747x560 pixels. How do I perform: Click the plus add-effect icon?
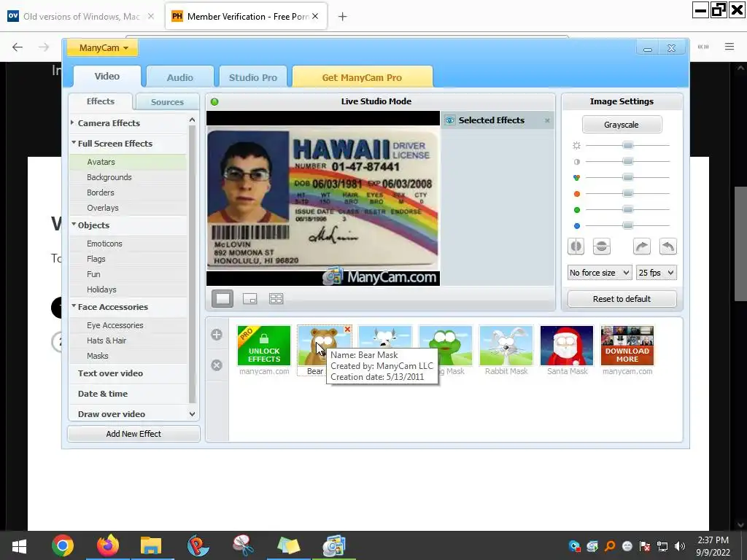pos(217,335)
